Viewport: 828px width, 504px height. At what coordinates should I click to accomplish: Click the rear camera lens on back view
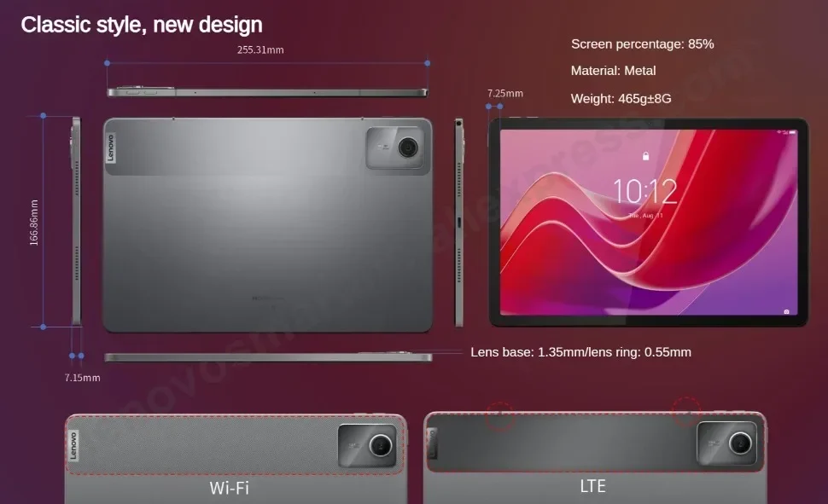[x=408, y=148]
